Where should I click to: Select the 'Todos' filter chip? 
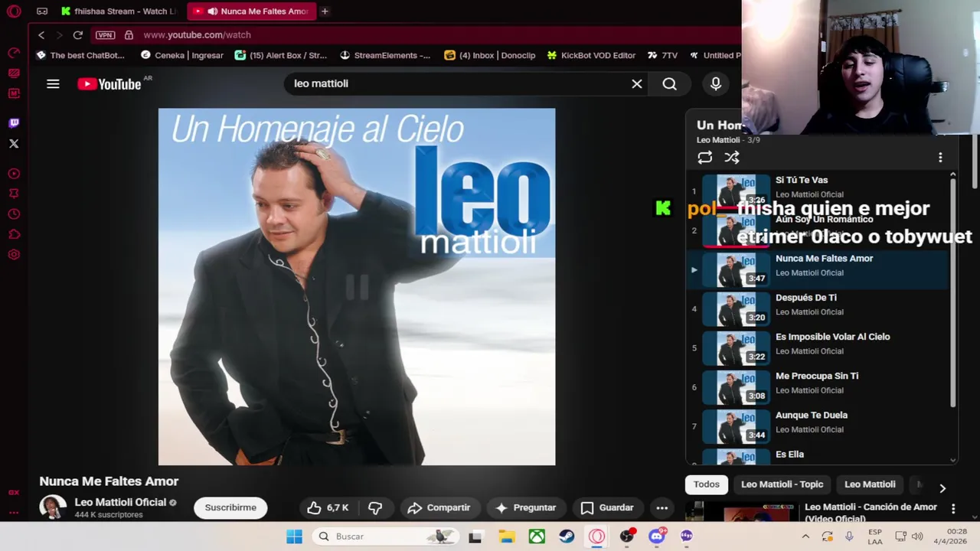707,484
